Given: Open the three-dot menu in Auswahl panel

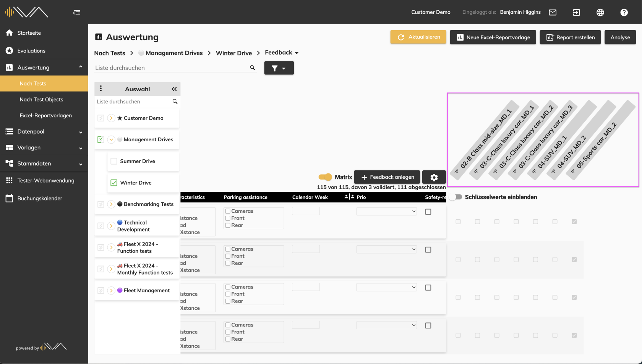Looking at the screenshot, I should [x=101, y=89].
